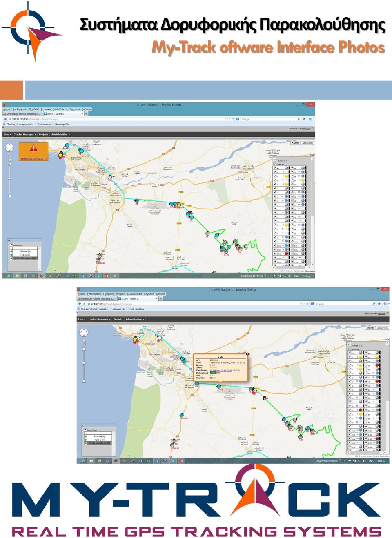This screenshot has width=392, height=538.
Task: Click Logout link in upper window
Action: (x=307, y=129)
